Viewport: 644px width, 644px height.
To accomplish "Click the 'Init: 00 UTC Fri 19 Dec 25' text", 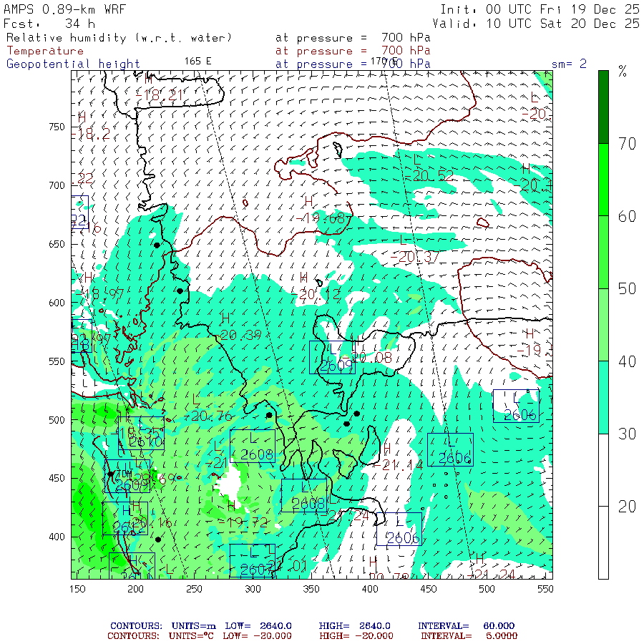I will 540,9.
